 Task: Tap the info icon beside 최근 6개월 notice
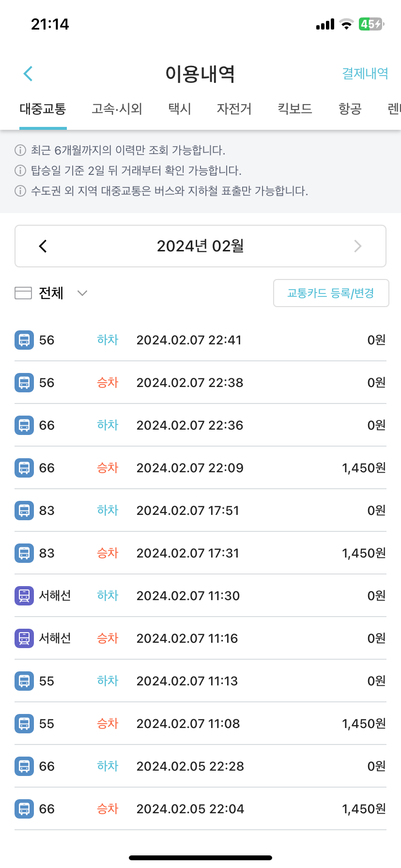pyautogui.click(x=20, y=150)
